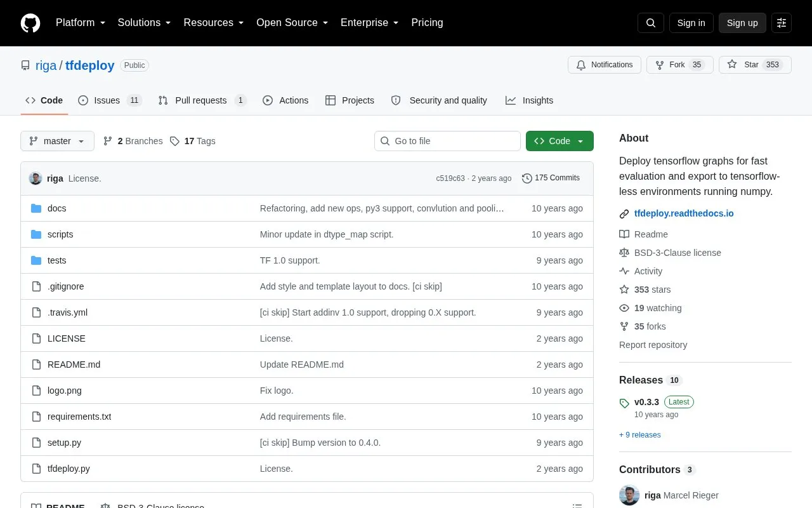Expand the Resources menu
The image size is (812, 508).
click(214, 23)
